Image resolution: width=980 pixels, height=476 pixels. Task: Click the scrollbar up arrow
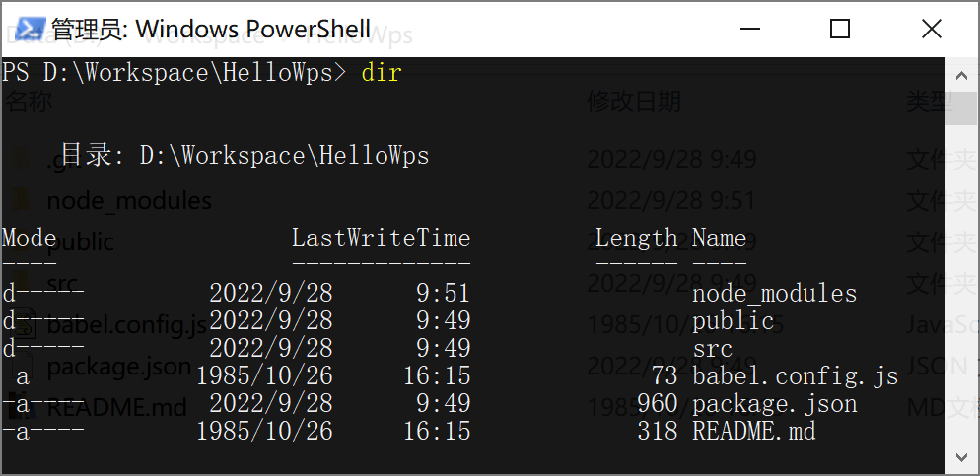[x=961, y=76]
